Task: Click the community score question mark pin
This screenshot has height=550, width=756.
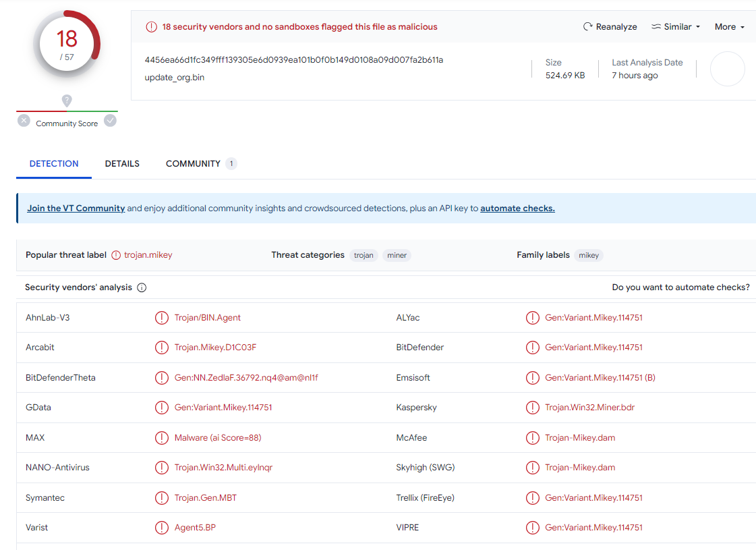Action: (67, 101)
